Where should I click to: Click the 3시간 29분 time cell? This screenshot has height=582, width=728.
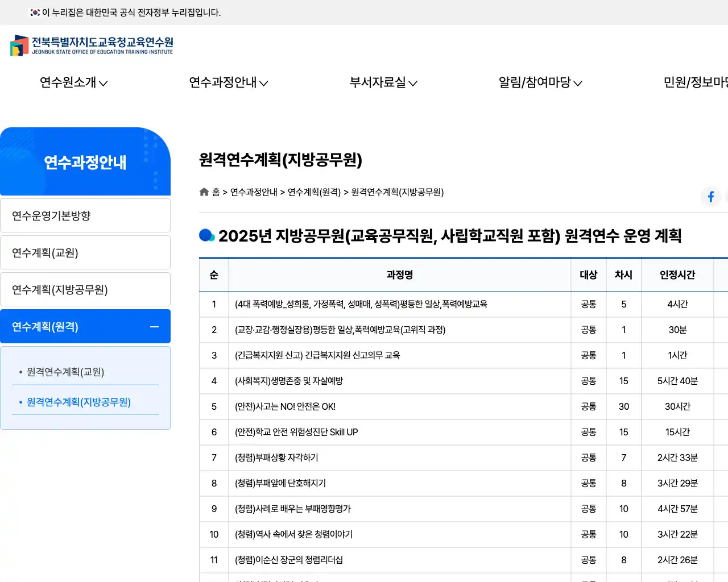point(677,483)
